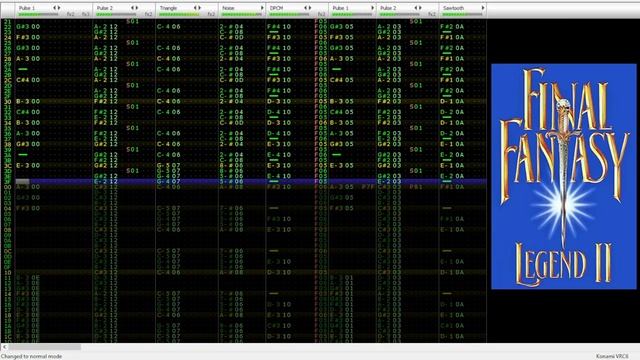
Task: Collapse an effect column on the 2A03 Pulse 1 channel (the one with fx3)
Action: [x=55, y=8]
